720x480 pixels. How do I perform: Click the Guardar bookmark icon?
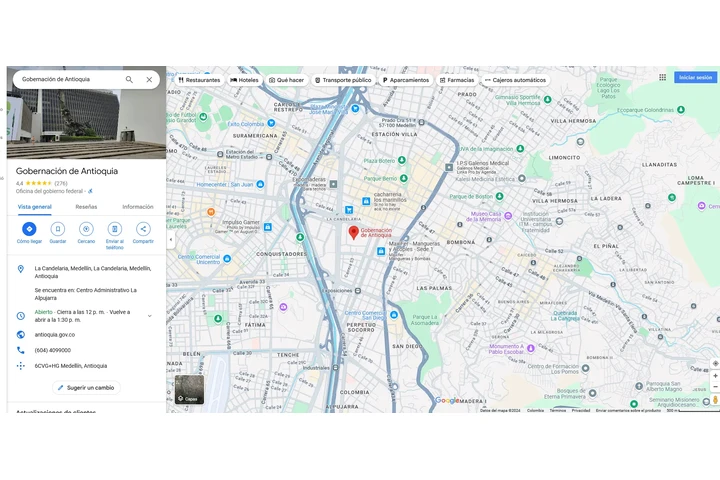(x=58, y=229)
